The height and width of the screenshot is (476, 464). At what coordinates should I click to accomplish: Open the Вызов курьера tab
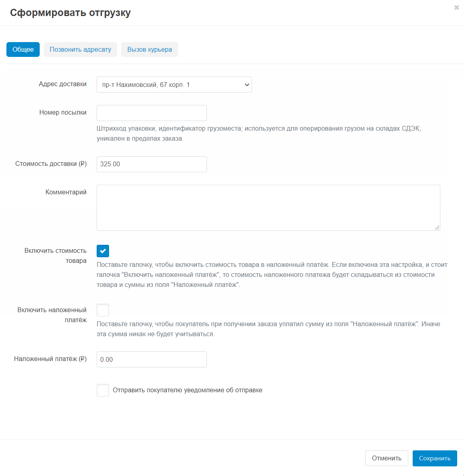[x=150, y=50]
